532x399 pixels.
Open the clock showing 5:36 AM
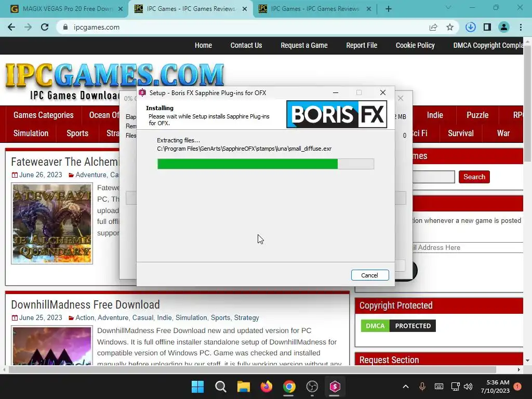(x=495, y=387)
